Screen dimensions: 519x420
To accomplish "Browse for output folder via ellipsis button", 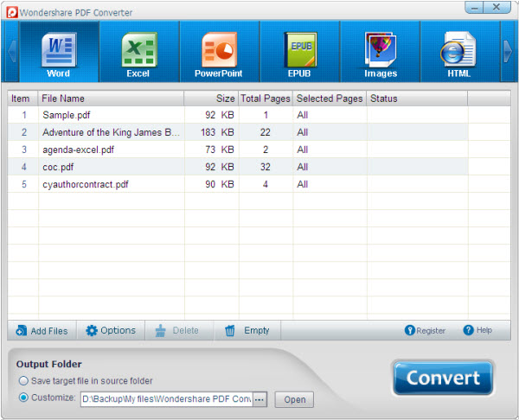I will pyautogui.click(x=259, y=399).
